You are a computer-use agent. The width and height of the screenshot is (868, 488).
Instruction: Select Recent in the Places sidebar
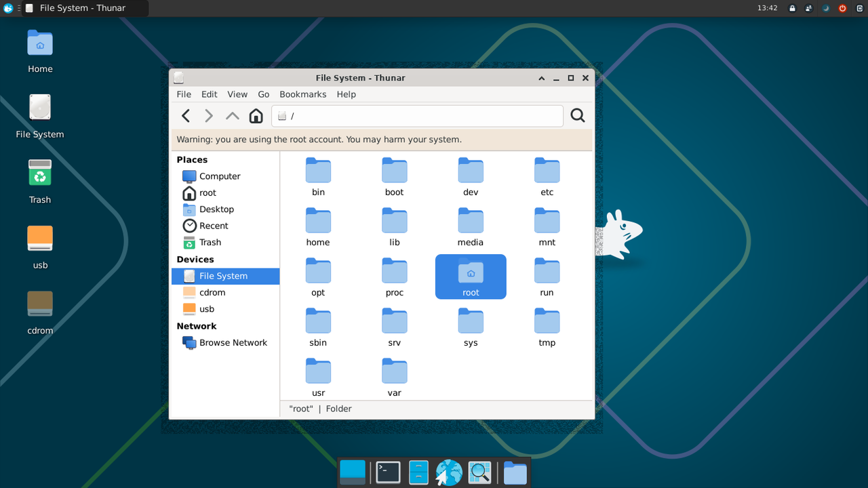click(225, 226)
